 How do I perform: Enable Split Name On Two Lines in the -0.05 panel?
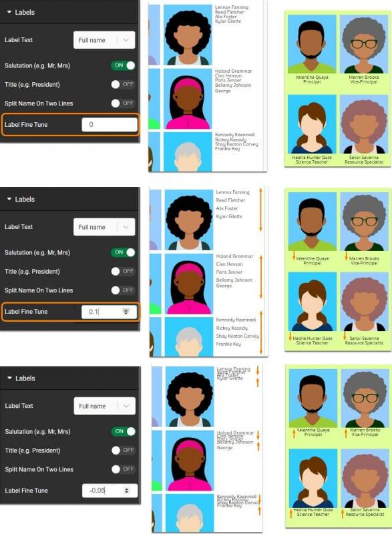coord(124,469)
